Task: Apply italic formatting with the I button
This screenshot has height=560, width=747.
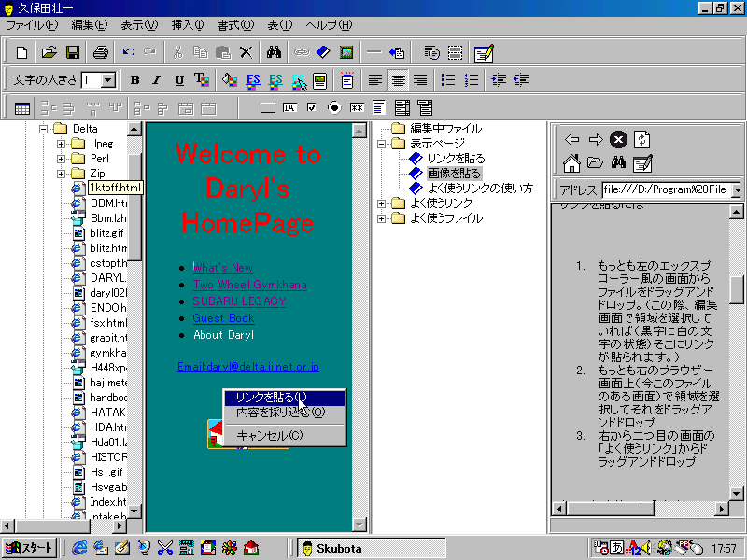Action: (157, 80)
